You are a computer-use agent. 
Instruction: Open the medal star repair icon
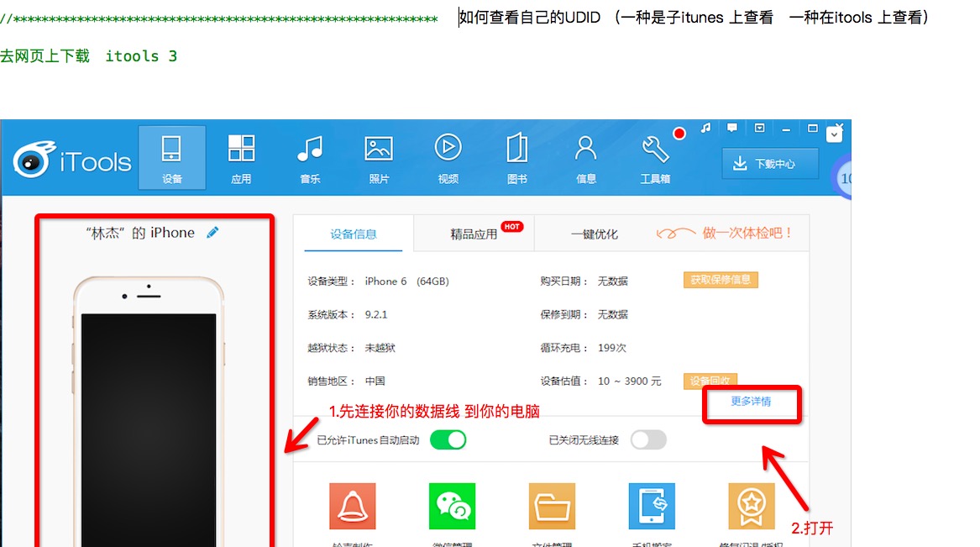(x=752, y=506)
